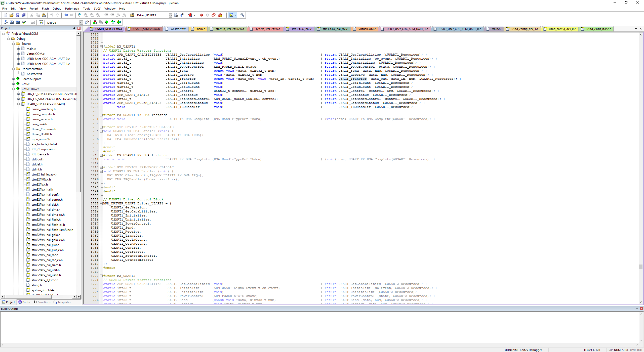Image resolution: width=644 pixels, height=352 pixels.
Task: Toggle the bookmark flag icon
Action: click(80, 15)
